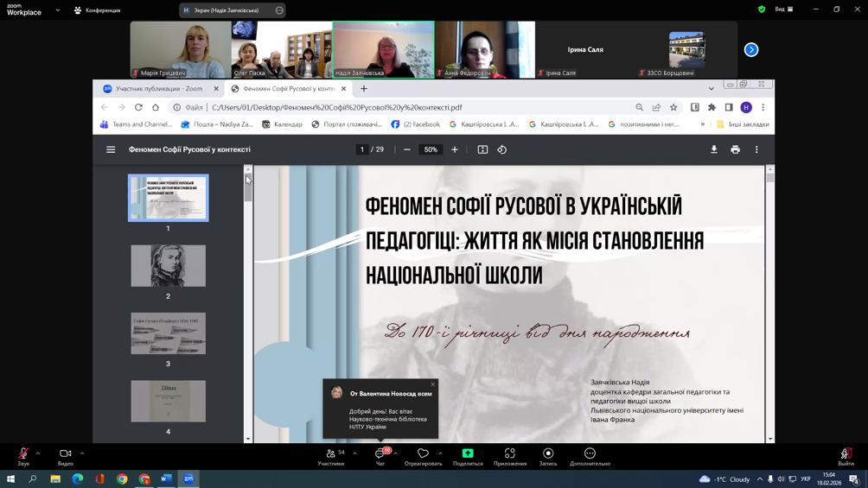Toggle the PDF thumbnail sidebar menu
Viewport: 868px width, 488px height.
click(x=111, y=149)
